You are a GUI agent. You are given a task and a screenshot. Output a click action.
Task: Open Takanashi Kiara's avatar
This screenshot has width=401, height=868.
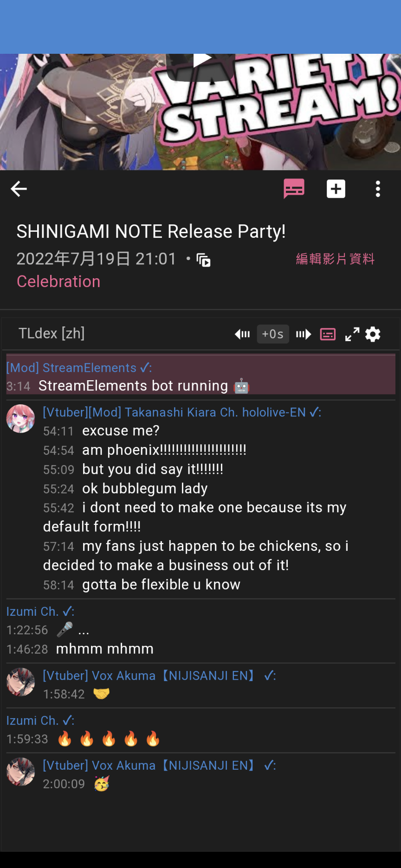click(20, 419)
